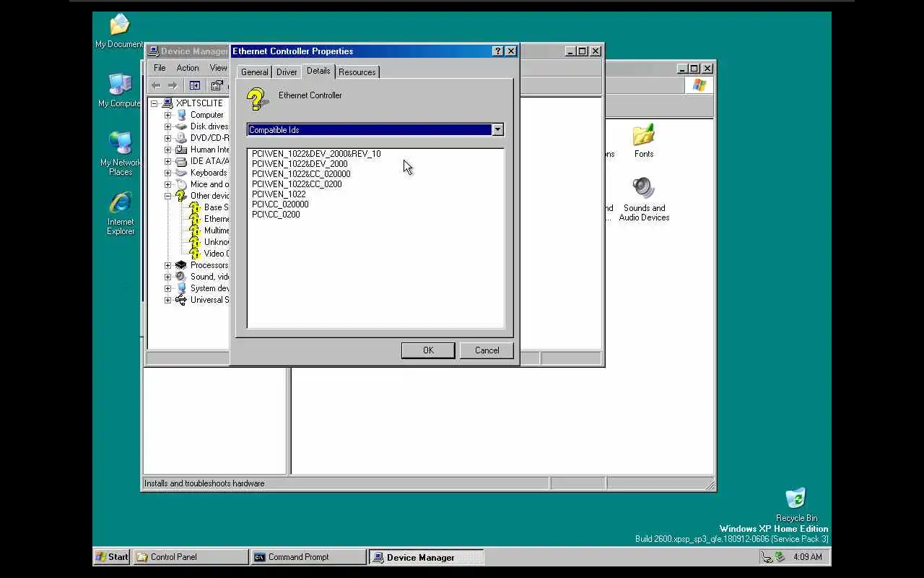Select the PCI\VEN_1022 entry

[x=279, y=194]
